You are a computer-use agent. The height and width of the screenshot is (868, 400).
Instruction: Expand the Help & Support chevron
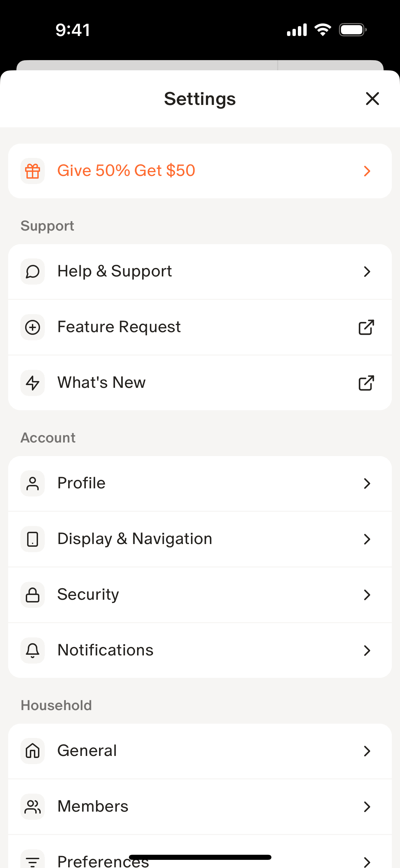[x=367, y=272]
